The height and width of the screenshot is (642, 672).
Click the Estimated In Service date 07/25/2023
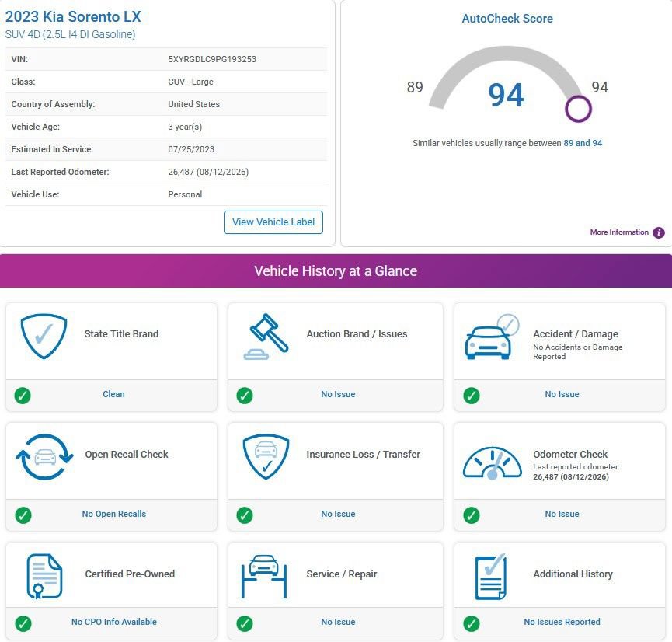(191, 149)
